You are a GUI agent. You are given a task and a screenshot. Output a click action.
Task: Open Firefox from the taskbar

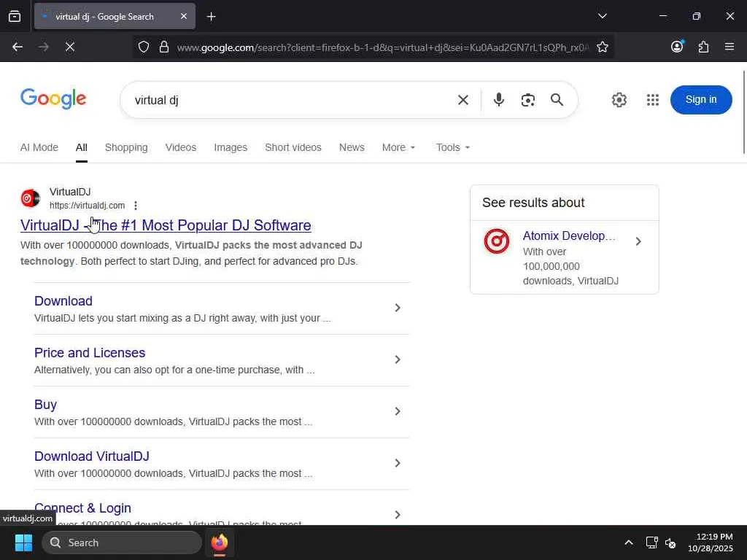(219, 542)
